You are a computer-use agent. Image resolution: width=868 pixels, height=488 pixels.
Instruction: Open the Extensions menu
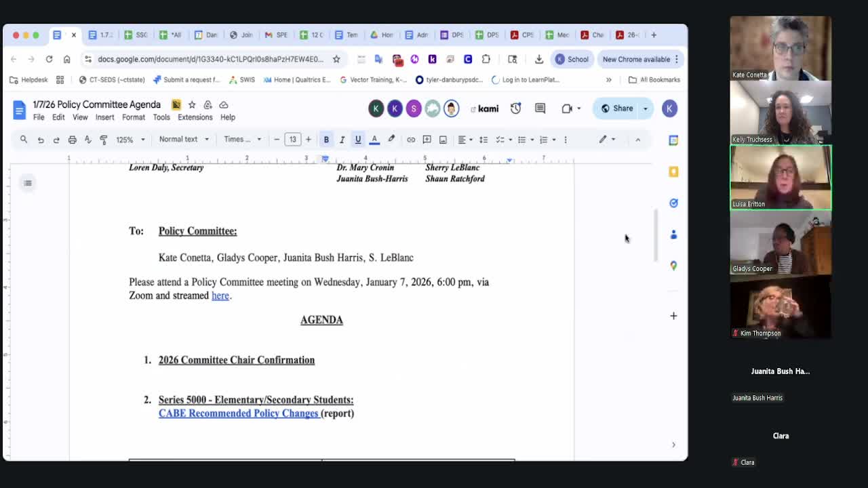[195, 117]
